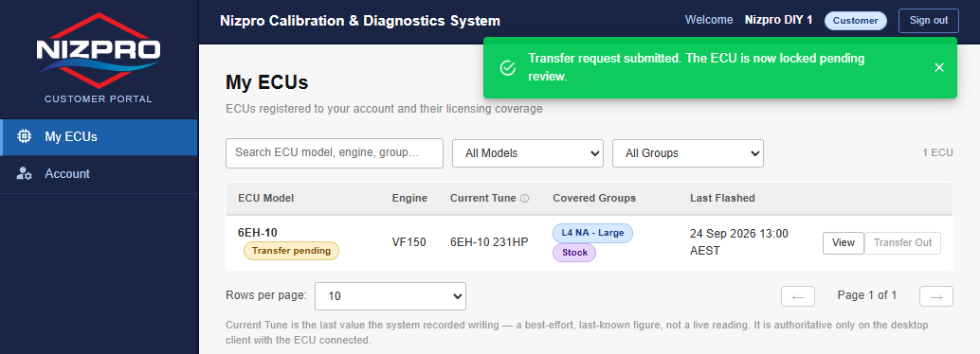Viewport: 980px width, 354px height.
Task: Focus the Search ECU model input field
Action: (335, 153)
